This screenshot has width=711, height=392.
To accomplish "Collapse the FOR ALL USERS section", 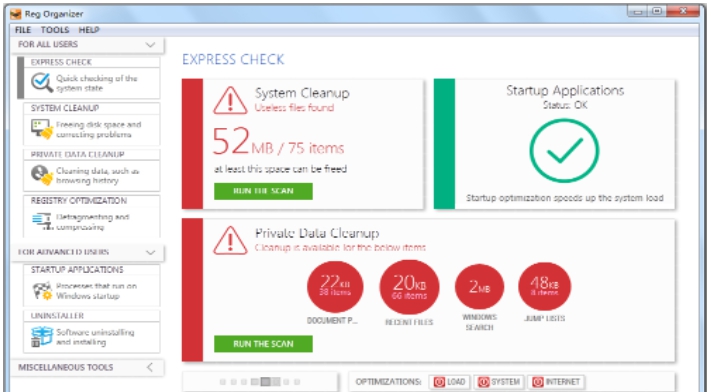I will pyautogui.click(x=150, y=44).
